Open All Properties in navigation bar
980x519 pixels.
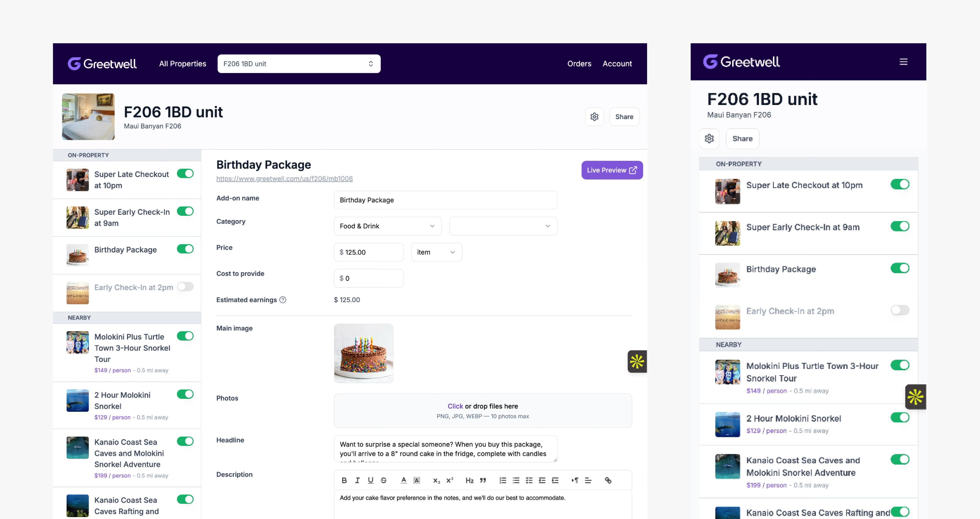point(183,64)
